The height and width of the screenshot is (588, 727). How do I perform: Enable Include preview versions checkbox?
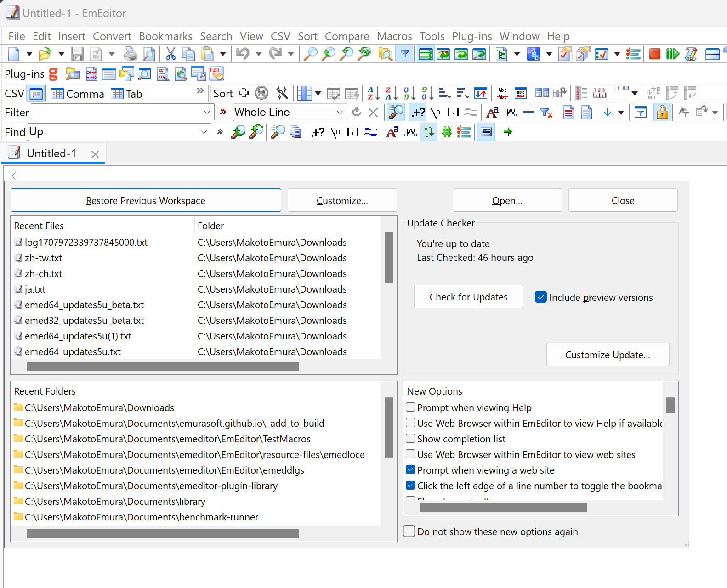[541, 297]
